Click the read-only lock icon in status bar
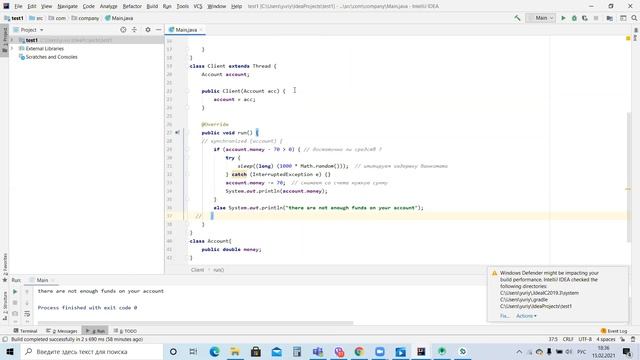 (622, 339)
